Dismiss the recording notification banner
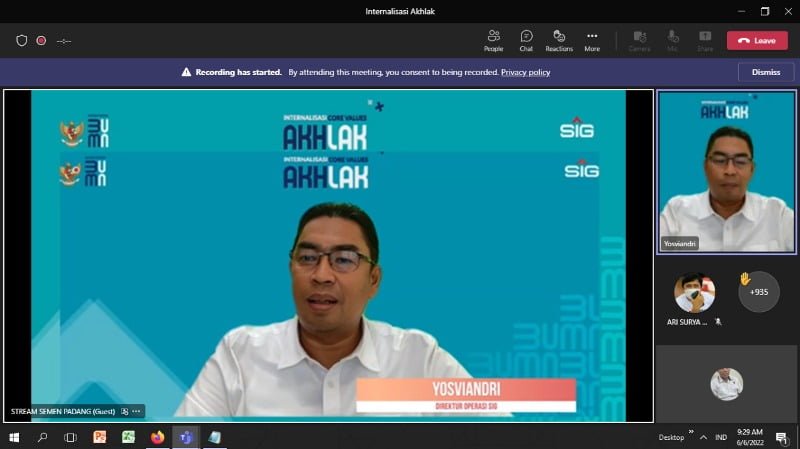The image size is (800, 449). coord(765,72)
